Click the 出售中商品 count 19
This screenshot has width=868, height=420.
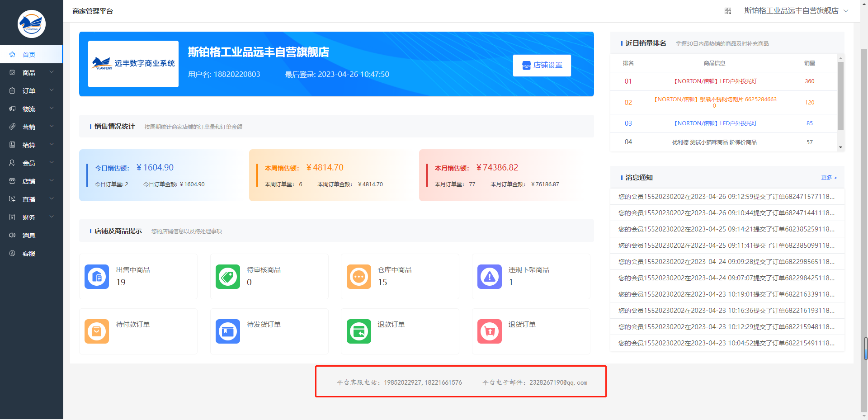(x=121, y=283)
